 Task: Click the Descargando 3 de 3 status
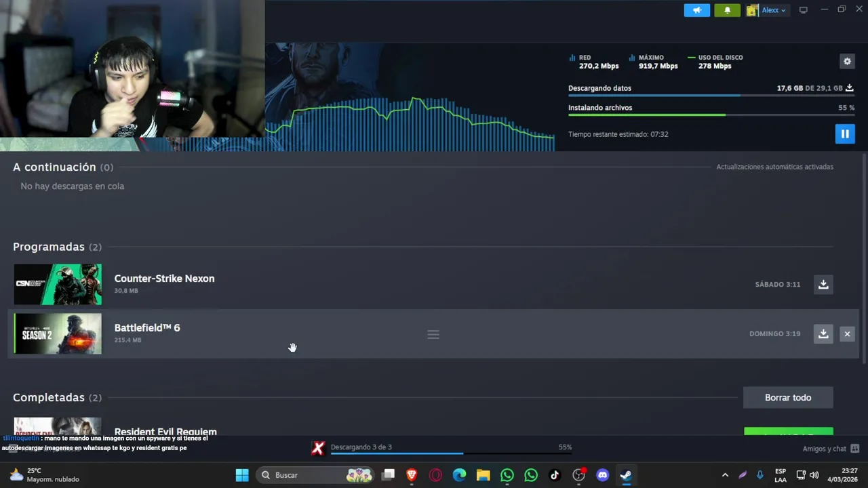coord(361,447)
